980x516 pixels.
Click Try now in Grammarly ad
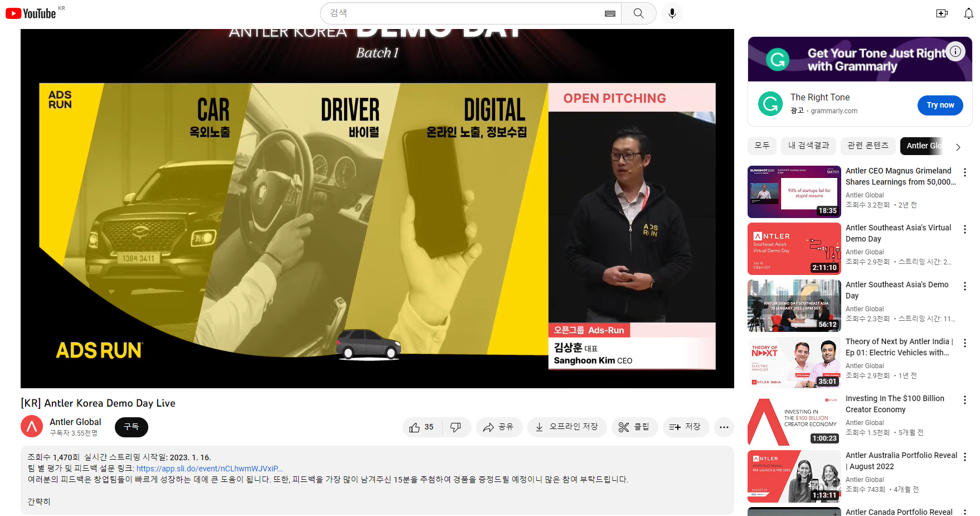point(940,105)
